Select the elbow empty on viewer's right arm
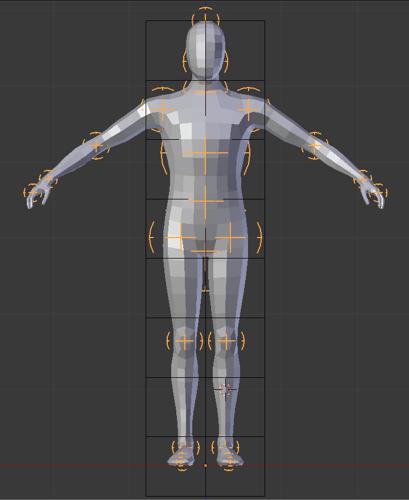409x500 pixels. [315, 146]
